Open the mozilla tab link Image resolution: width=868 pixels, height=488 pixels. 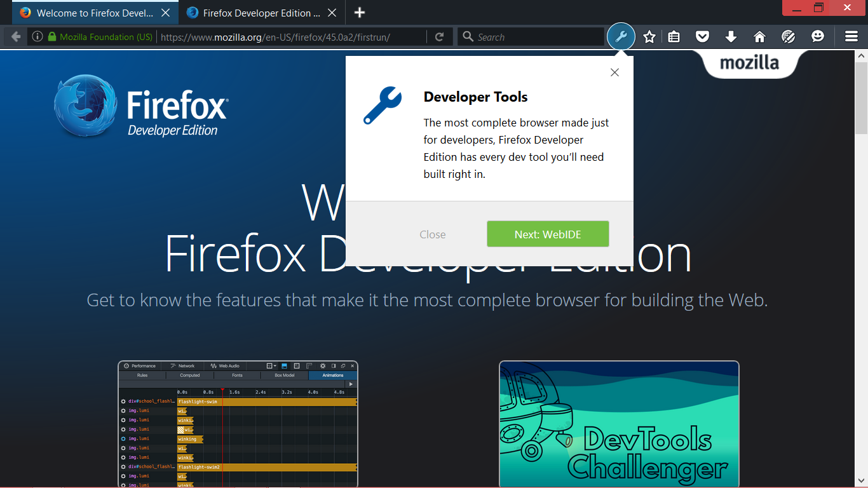pyautogui.click(x=749, y=63)
